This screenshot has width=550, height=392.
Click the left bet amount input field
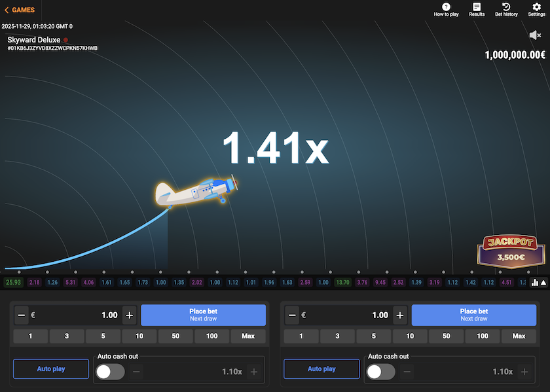79,315
